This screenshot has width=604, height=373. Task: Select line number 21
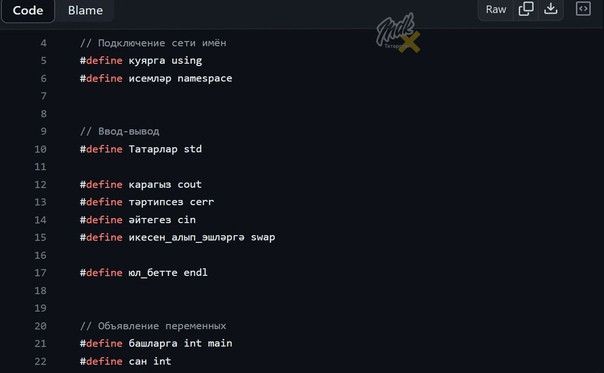coord(40,343)
